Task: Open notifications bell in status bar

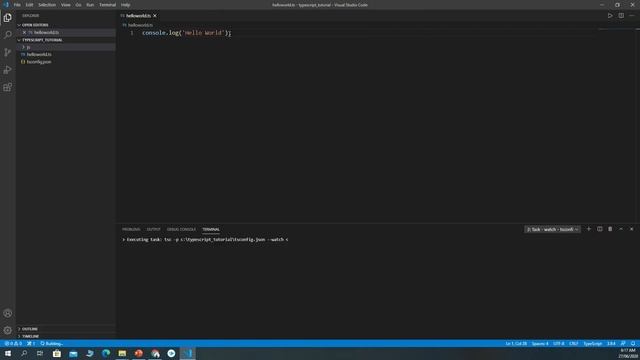Action: (x=633, y=344)
